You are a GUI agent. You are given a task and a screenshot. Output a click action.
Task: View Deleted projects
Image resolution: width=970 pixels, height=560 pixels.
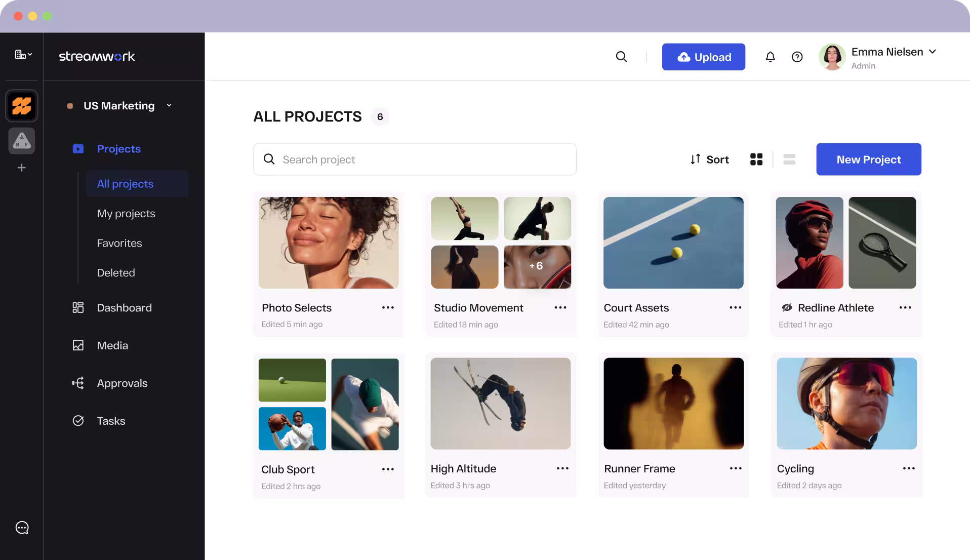click(x=116, y=273)
